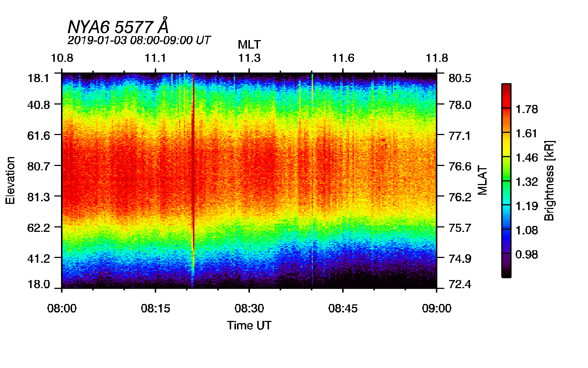Click the MLT tick value "11.8"
Image resolution: width=588 pixels, height=368 pixels.
coord(437,58)
